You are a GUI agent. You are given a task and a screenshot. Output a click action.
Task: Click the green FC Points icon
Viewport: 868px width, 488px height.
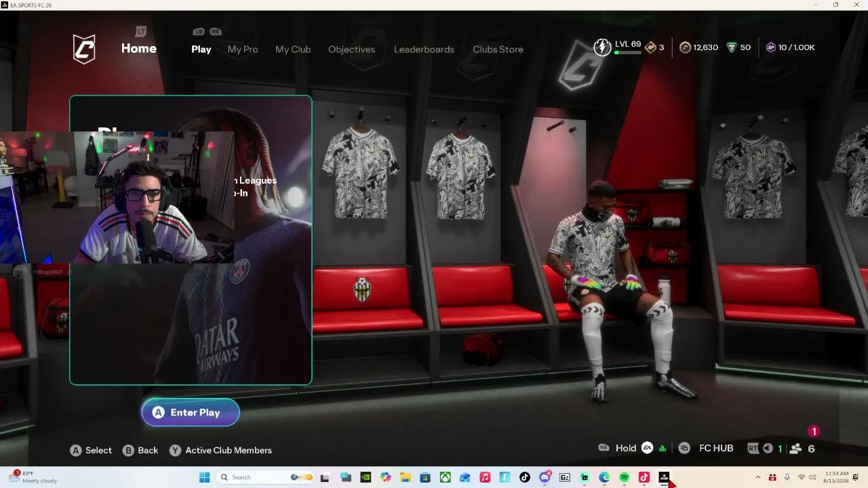(732, 47)
